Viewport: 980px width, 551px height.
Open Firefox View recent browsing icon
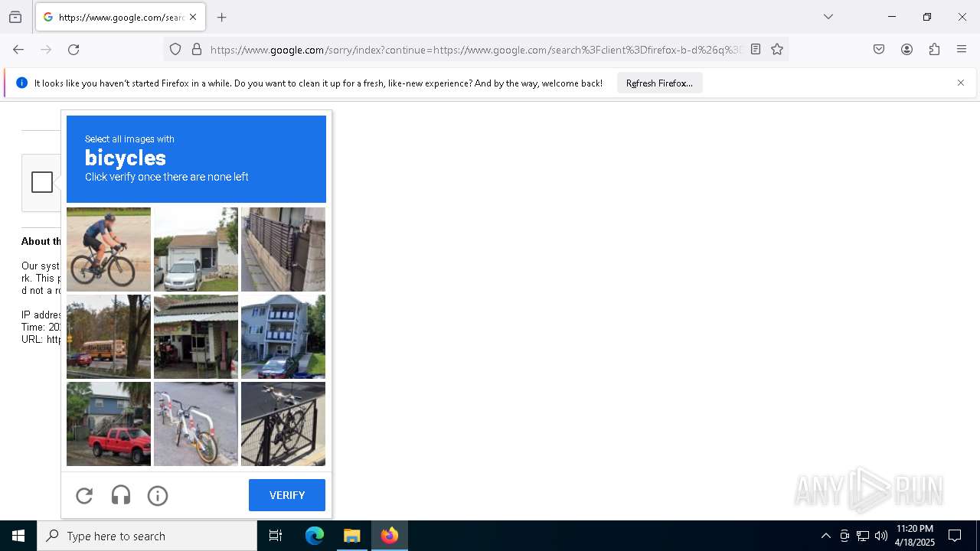click(15, 17)
